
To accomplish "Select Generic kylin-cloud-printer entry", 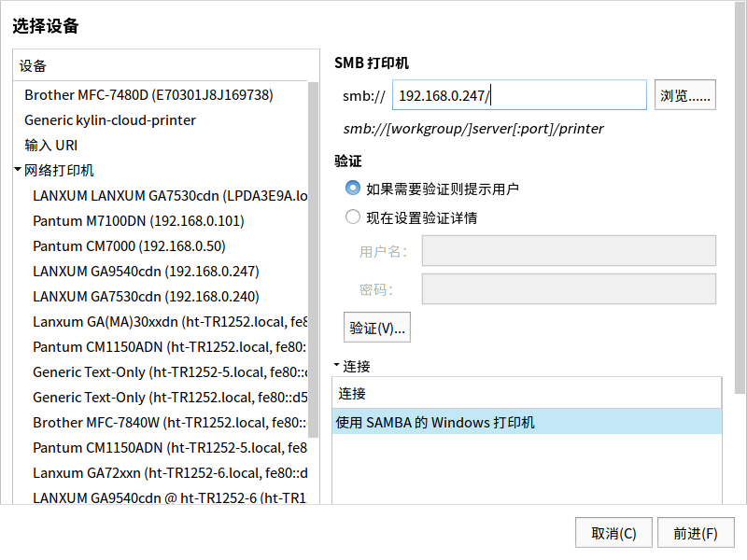I will (x=110, y=120).
